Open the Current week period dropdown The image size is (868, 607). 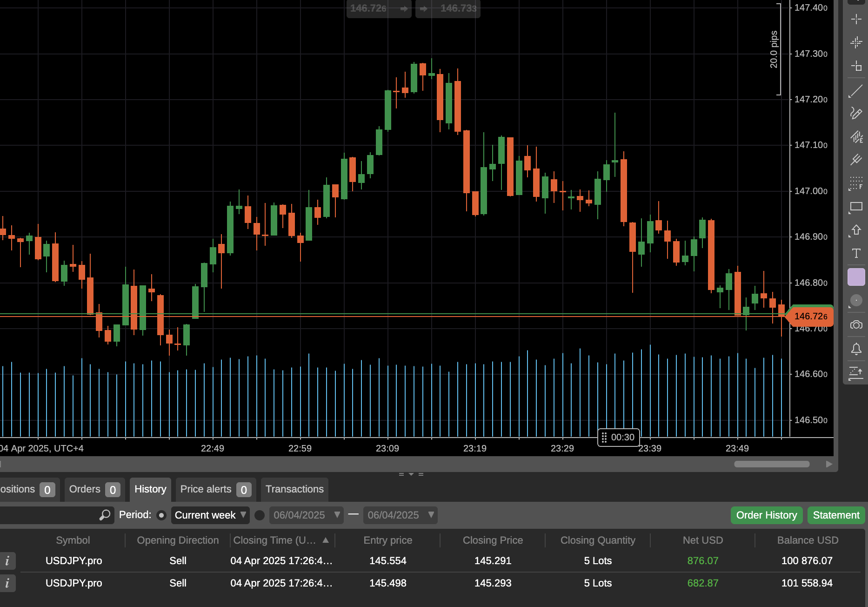tap(210, 515)
